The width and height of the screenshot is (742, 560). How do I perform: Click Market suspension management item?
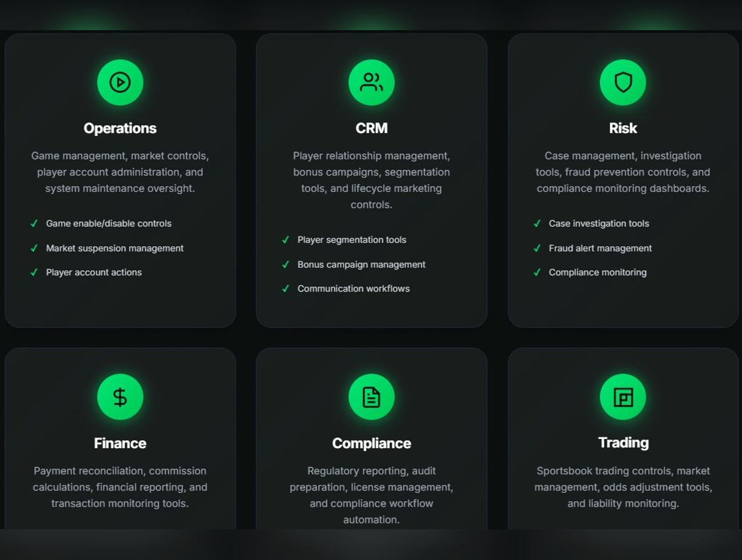[115, 248]
